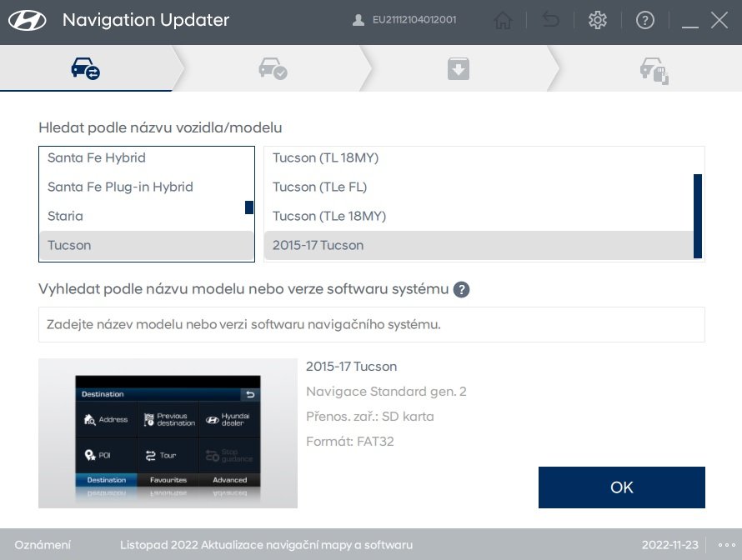The height and width of the screenshot is (560, 742).
Task: Select Tucson (TLe 18MY) model
Action: click(478, 216)
